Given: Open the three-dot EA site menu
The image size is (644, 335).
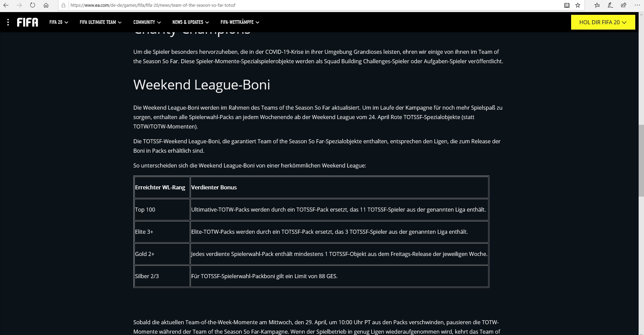Looking at the screenshot, I should coord(8,22).
